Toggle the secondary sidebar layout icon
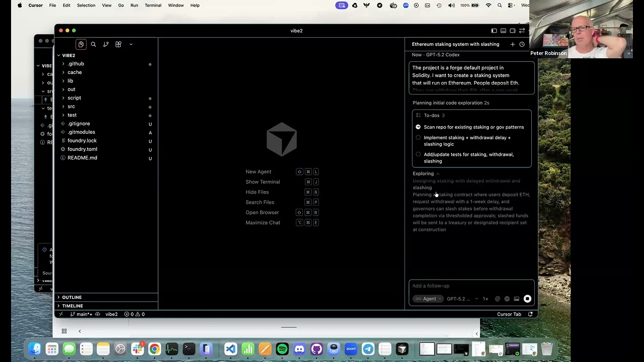644x362 pixels. tap(513, 31)
